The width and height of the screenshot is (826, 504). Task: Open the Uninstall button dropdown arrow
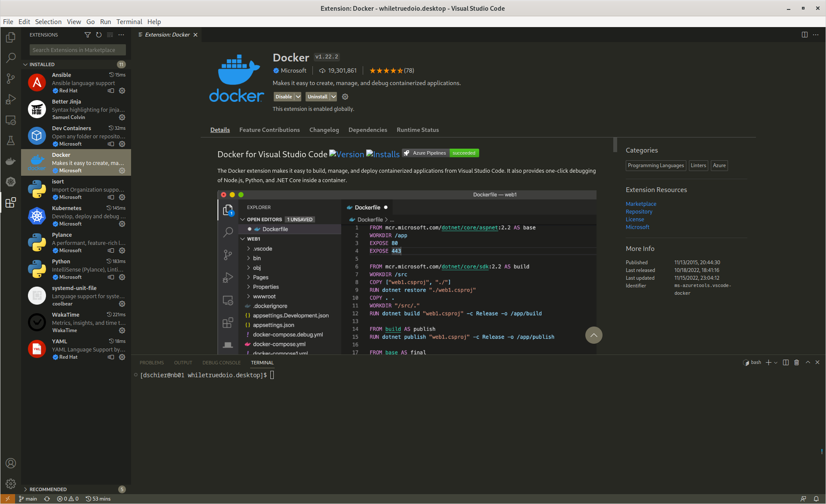(x=333, y=97)
